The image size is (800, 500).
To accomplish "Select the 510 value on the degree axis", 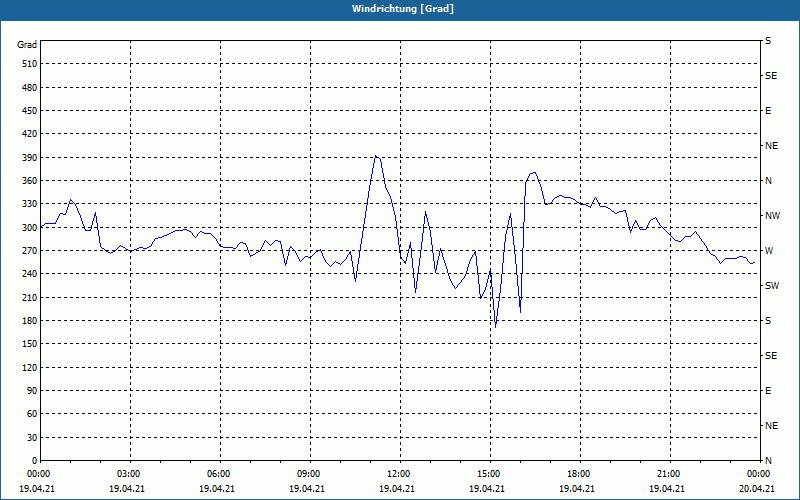I will coord(30,64).
